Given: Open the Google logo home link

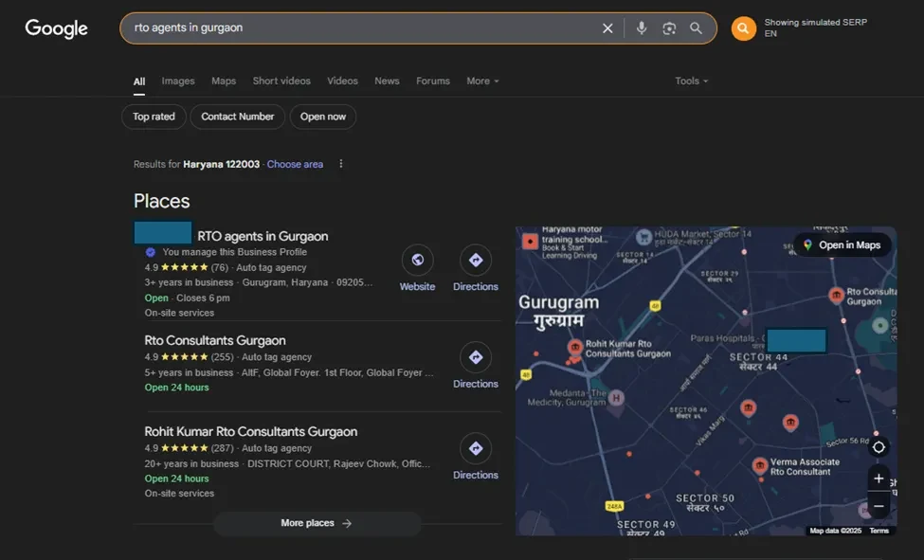Looking at the screenshot, I should [x=56, y=28].
